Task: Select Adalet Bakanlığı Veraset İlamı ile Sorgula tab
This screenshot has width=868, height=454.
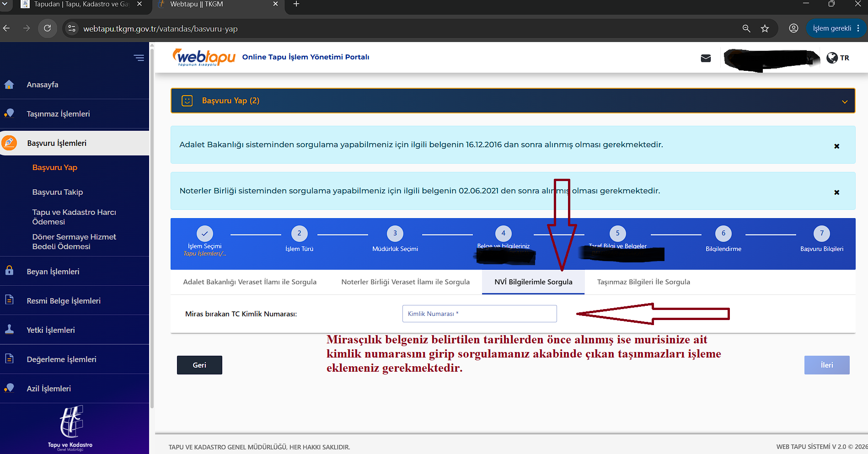Action: pyautogui.click(x=250, y=282)
